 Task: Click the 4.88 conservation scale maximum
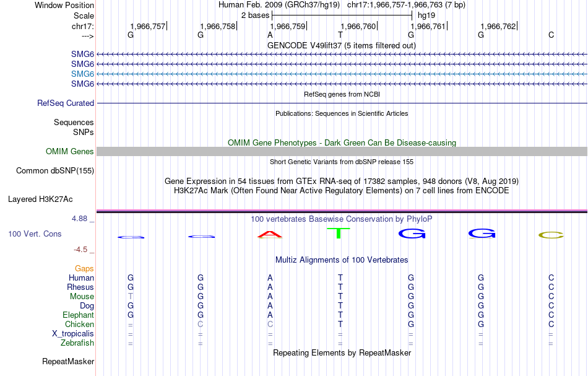[x=79, y=219]
